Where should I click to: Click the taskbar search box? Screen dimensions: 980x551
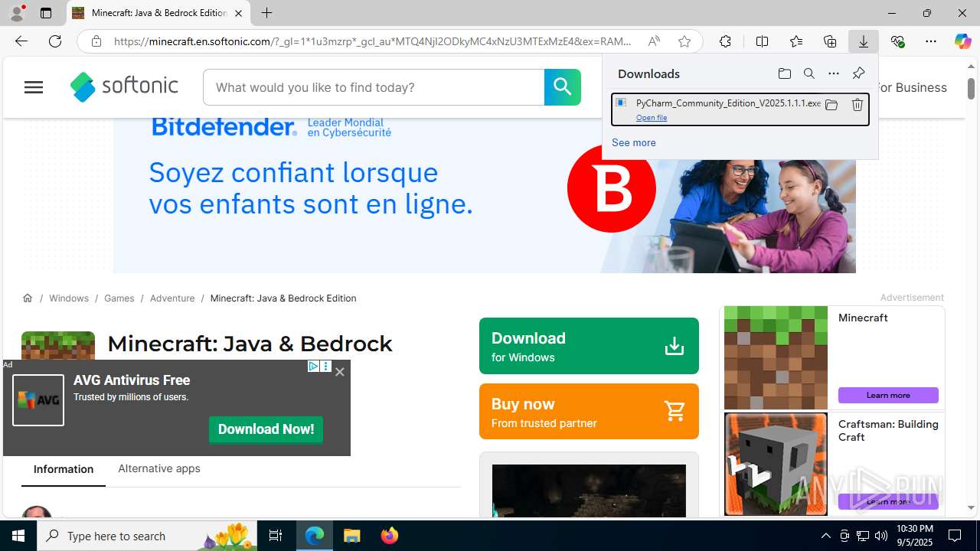click(x=148, y=536)
